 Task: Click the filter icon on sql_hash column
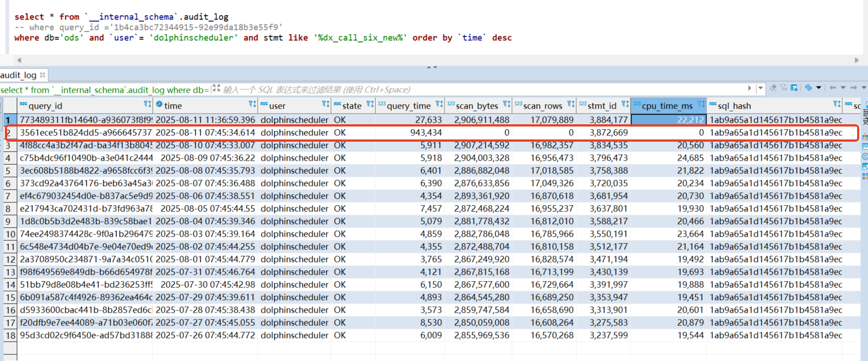coord(837,104)
